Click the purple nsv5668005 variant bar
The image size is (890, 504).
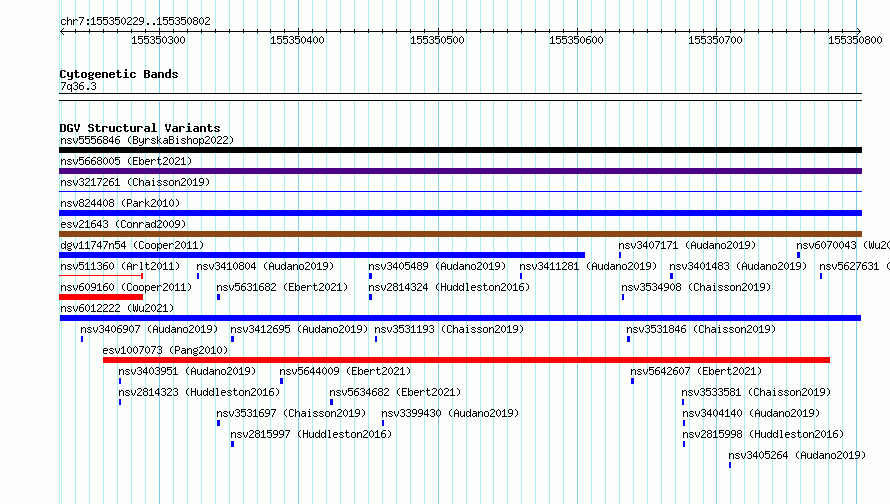[460, 171]
